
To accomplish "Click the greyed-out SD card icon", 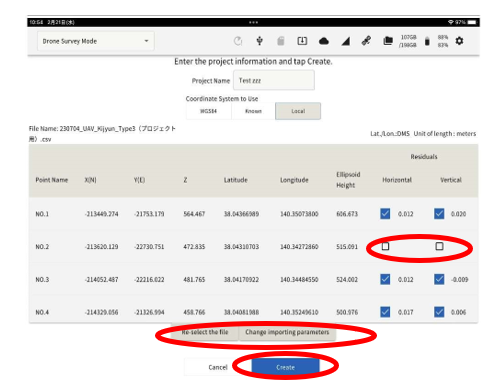I will pyautogui.click(x=281, y=41).
